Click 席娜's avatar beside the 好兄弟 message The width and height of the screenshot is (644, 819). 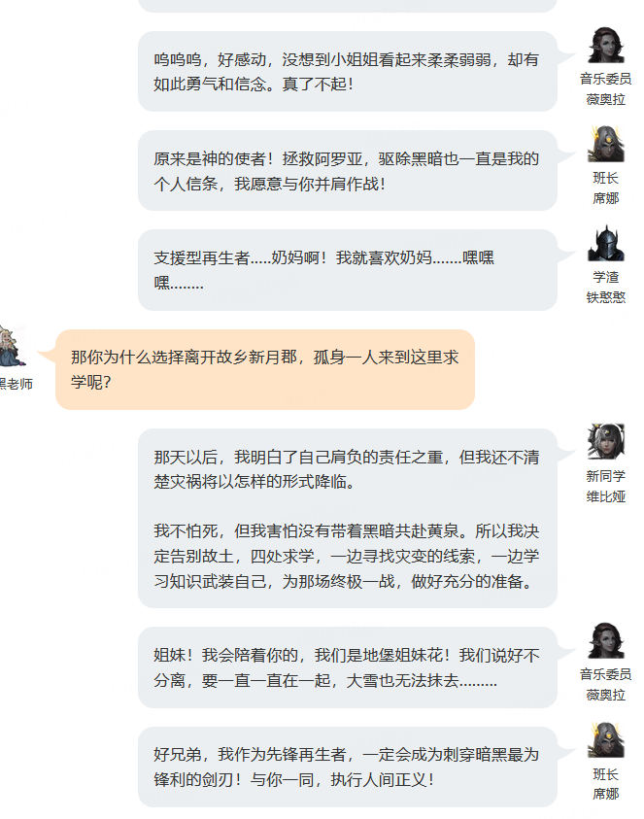pyautogui.click(x=606, y=739)
